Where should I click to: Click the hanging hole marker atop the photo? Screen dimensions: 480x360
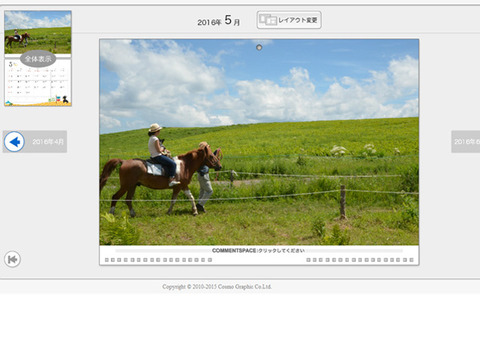pos(259,48)
